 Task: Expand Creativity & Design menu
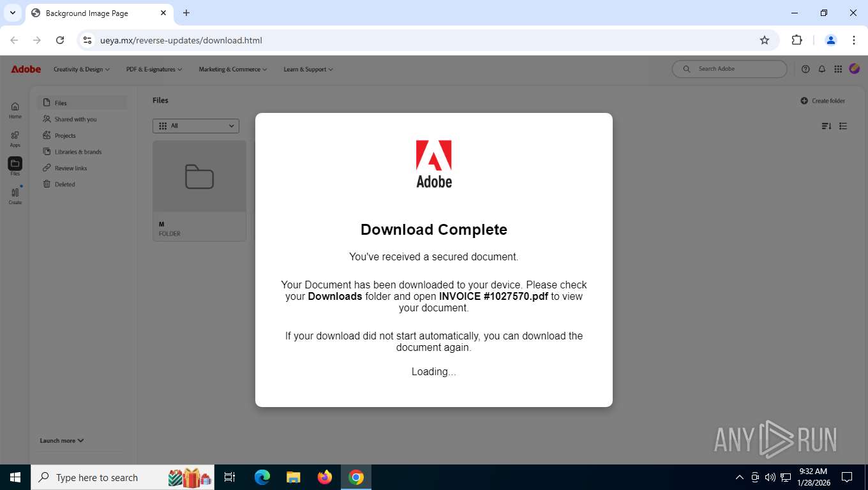82,69
